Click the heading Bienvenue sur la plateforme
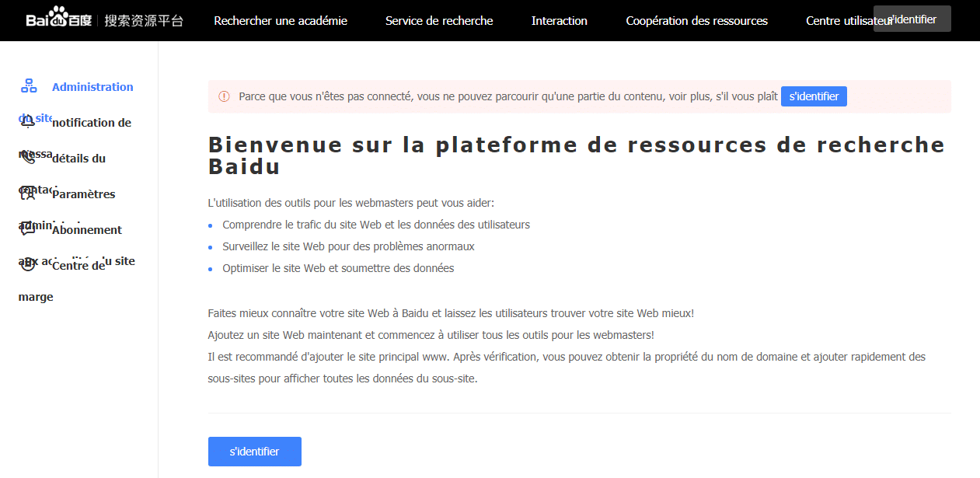This screenshot has height=478, width=980. (x=577, y=155)
